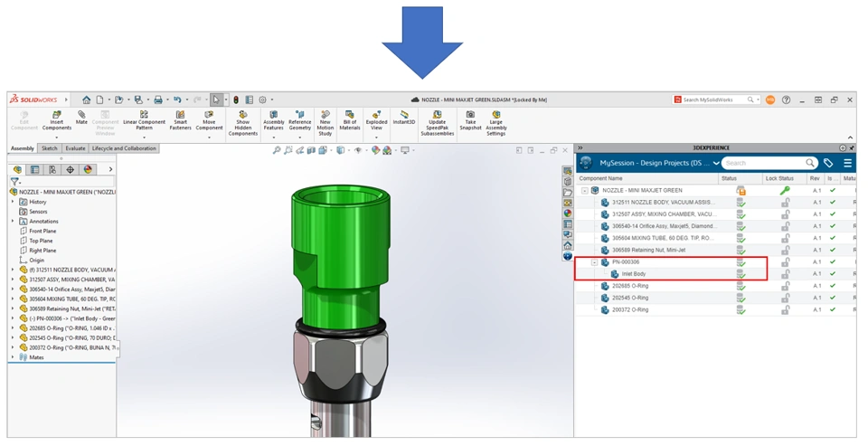Collapse the CommandManager ribbon caret
Image resolution: width=868 pixels, height=446 pixels.
pyautogui.click(x=850, y=138)
